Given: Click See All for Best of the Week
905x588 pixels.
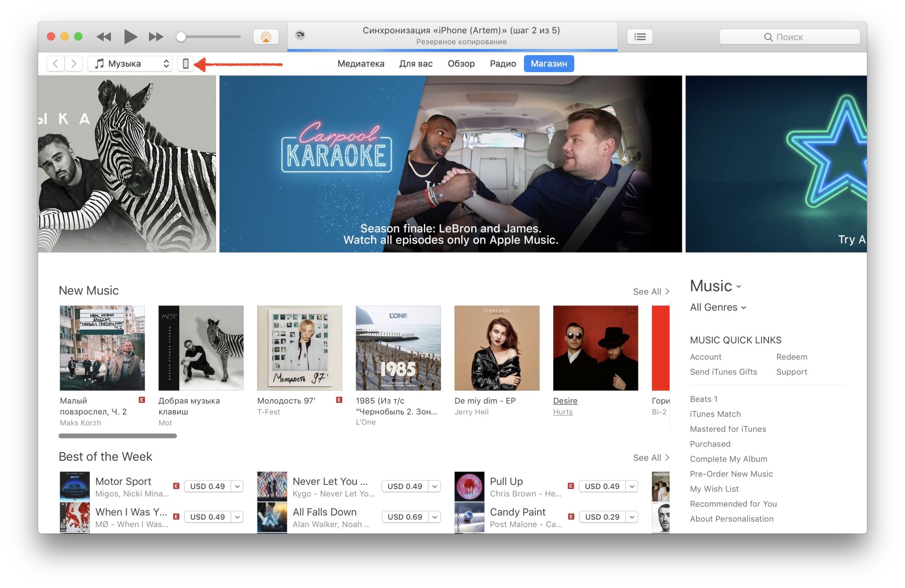Looking at the screenshot, I should [x=651, y=458].
